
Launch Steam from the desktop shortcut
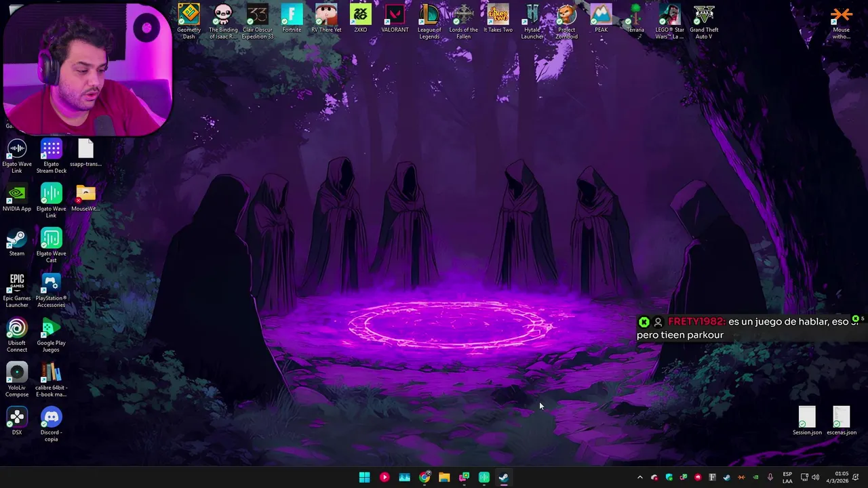click(17, 243)
